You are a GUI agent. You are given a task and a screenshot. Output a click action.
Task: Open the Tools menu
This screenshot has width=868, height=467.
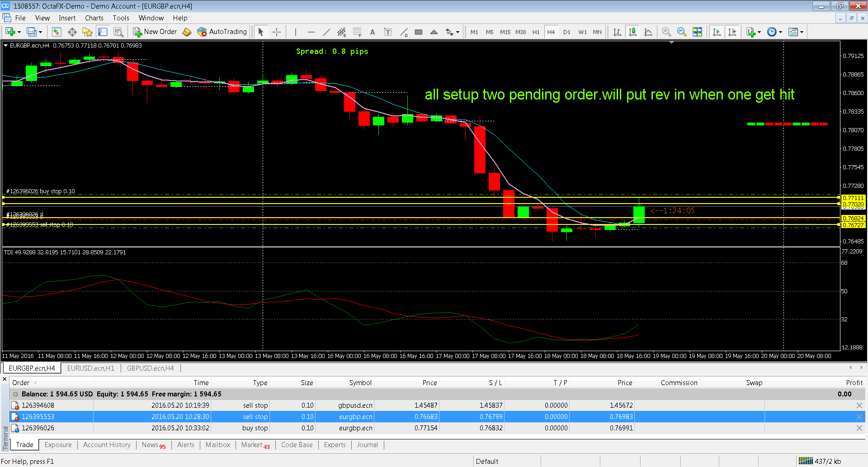pyautogui.click(x=121, y=18)
